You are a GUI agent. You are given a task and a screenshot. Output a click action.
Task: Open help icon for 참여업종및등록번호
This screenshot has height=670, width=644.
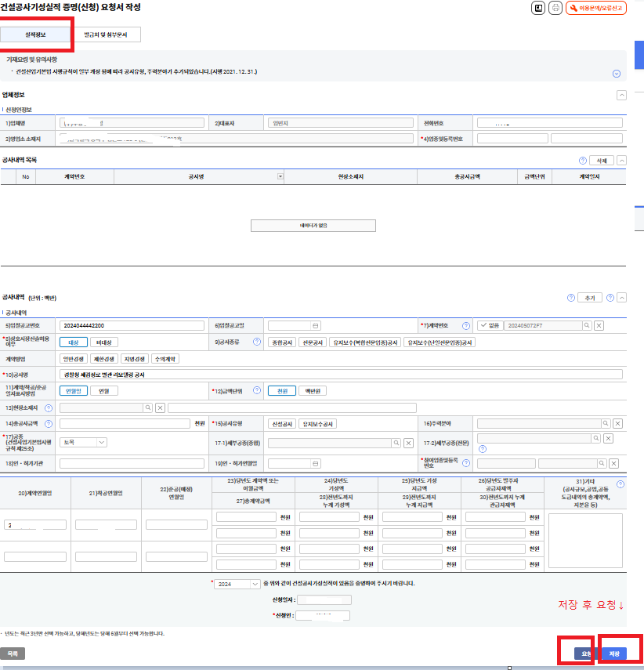(466, 463)
